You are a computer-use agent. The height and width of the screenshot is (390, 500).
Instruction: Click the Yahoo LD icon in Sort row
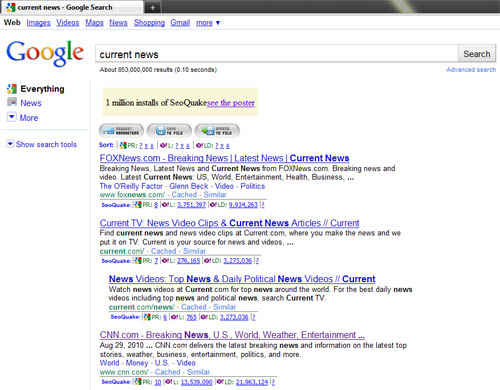click(x=199, y=145)
